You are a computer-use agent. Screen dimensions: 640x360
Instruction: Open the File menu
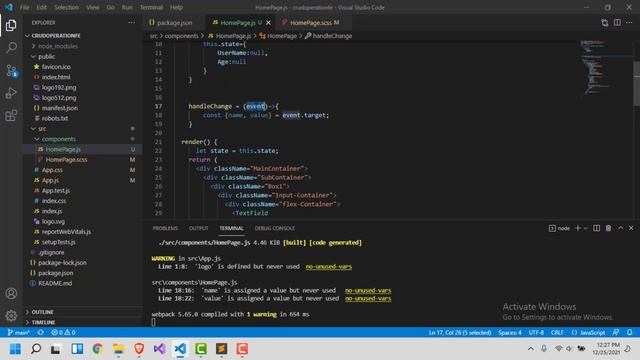(x=24, y=7)
